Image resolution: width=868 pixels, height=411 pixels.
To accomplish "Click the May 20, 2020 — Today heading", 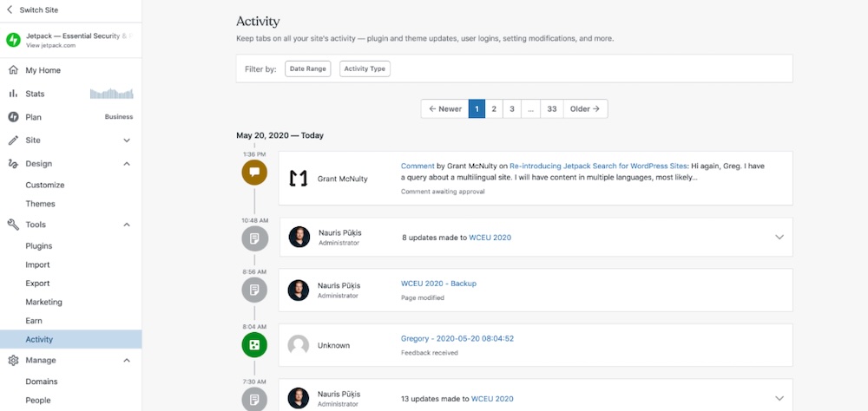I will [x=280, y=135].
